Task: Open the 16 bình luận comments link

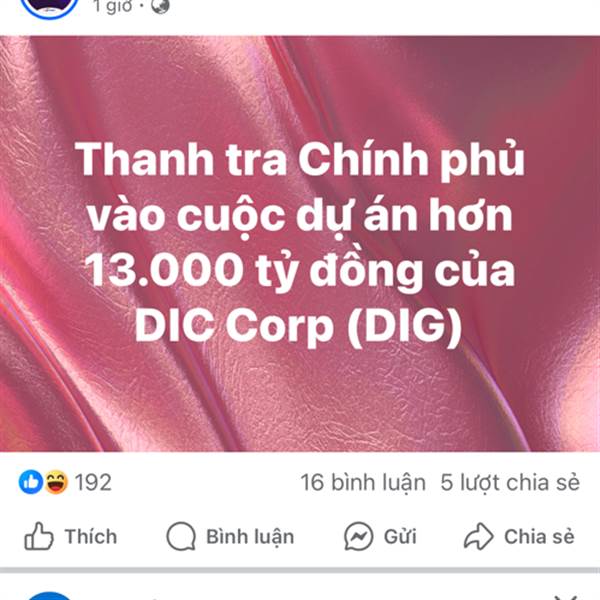Action: tap(363, 482)
